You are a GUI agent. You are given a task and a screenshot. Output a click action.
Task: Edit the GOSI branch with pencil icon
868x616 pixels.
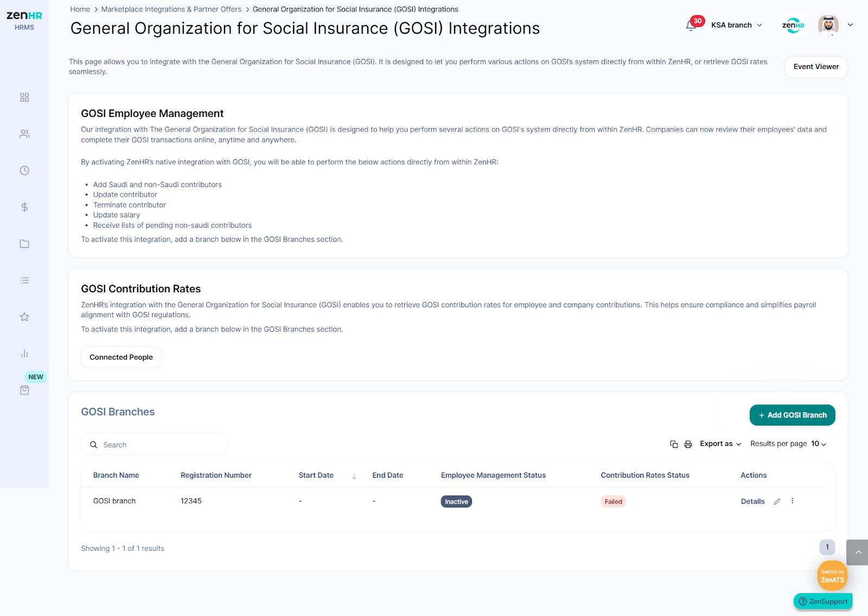pyautogui.click(x=777, y=502)
